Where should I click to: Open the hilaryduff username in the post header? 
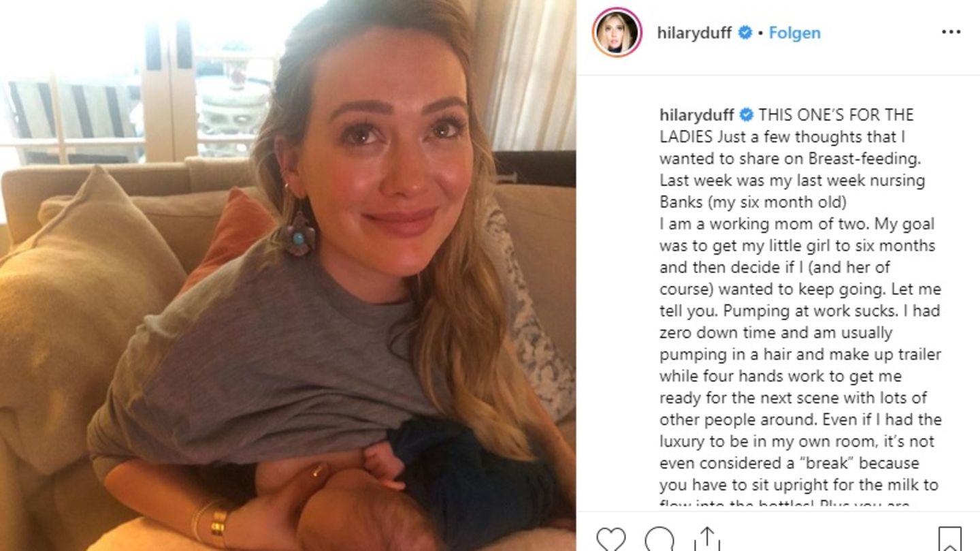coord(696,33)
